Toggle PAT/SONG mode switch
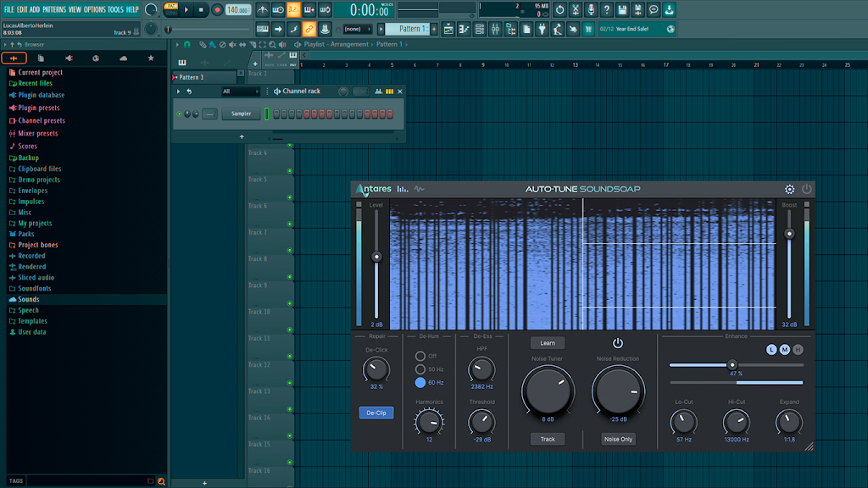This screenshot has width=868, height=488. 171,9
